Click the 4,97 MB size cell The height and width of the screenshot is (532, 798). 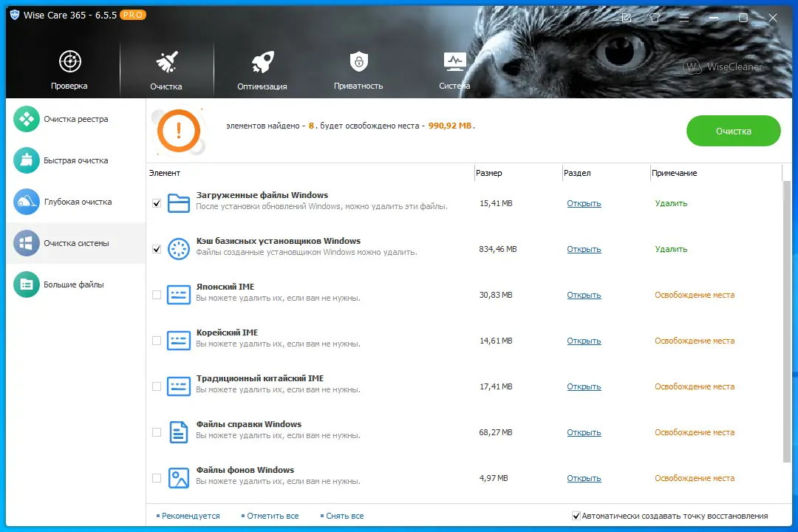[x=494, y=478]
